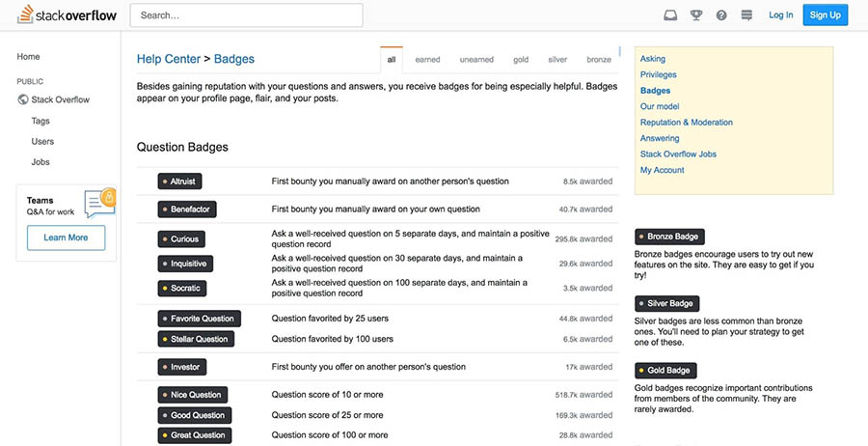Viewport: 868px width, 446px height.
Task: Open the inbox icon in header
Action: [670, 14]
